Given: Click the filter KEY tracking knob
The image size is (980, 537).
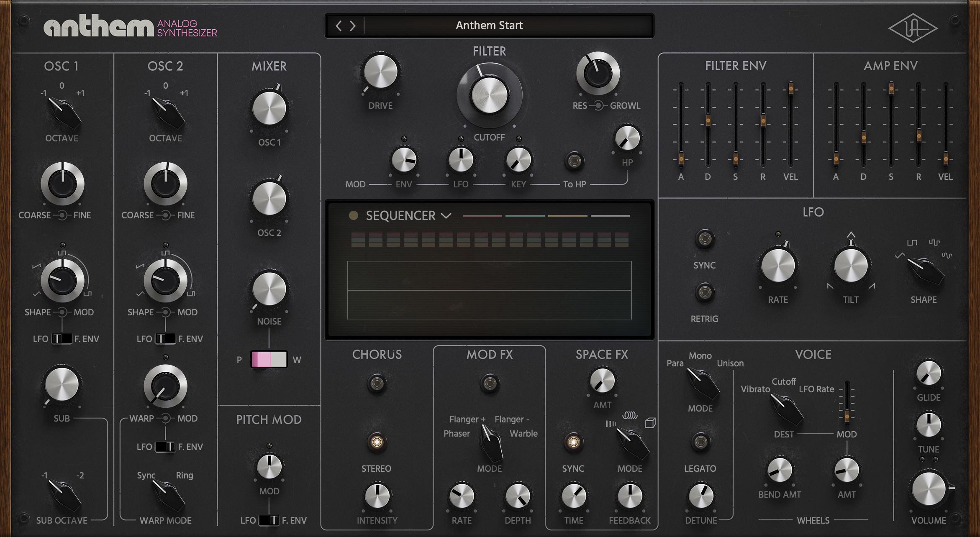Looking at the screenshot, I should 518,160.
